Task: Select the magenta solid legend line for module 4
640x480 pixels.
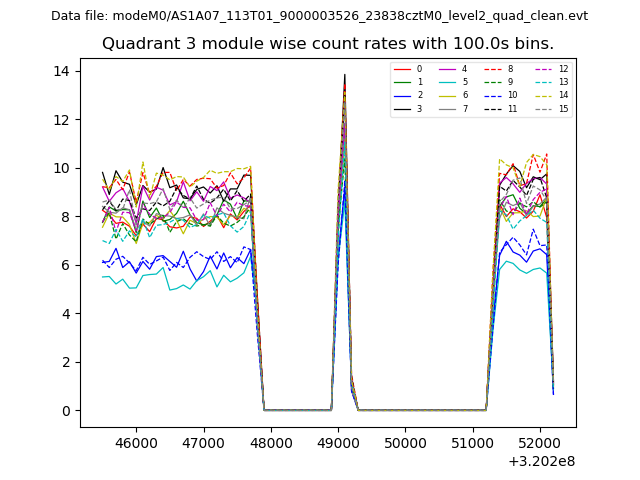Action: (x=447, y=69)
